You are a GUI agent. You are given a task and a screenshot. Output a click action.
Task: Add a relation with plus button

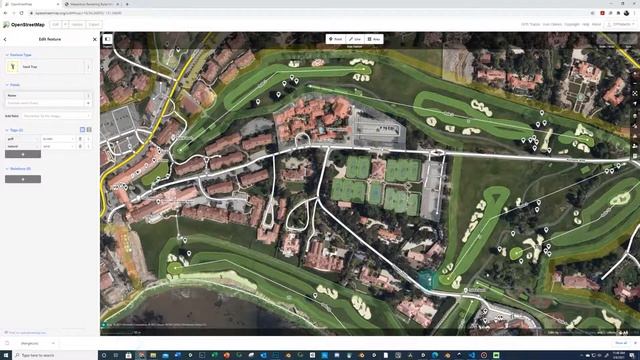[23, 179]
